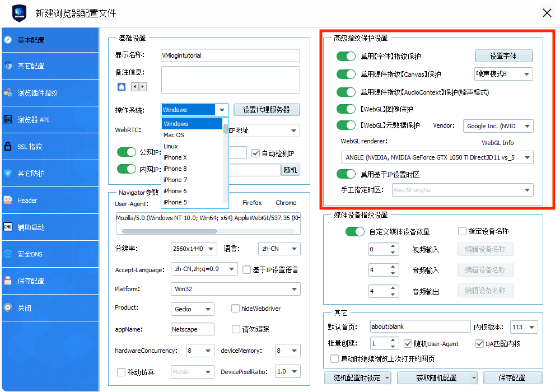The height and width of the screenshot is (392, 560).
Task: Click the 浏览器 API icon
Action: (8, 119)
